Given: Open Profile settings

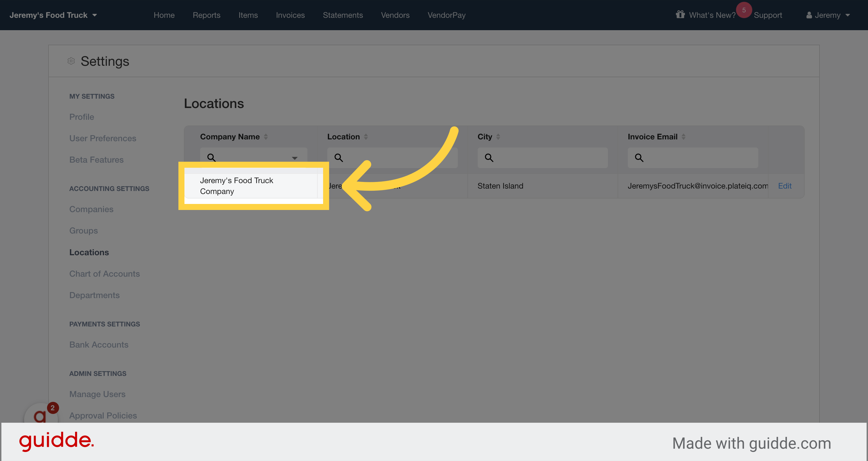Looking at the screenshot, I should (x=82, y=117).
